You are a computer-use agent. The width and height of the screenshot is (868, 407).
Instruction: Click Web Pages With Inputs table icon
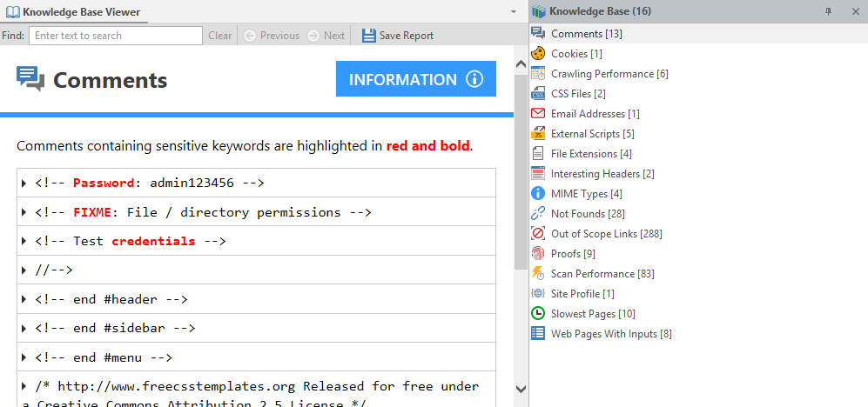point(538,333)
